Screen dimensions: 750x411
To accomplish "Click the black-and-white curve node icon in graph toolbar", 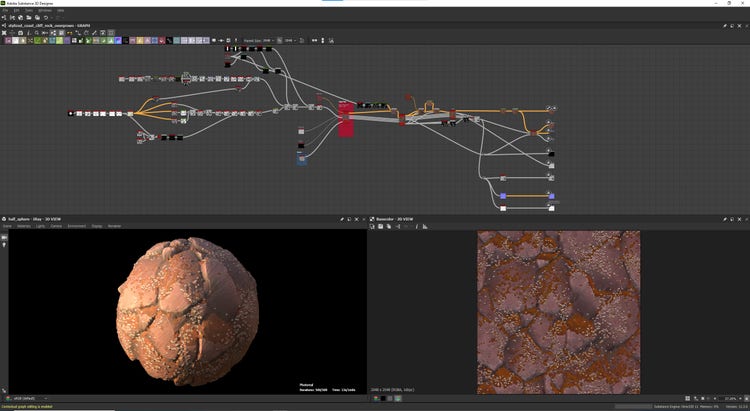I will [x=170, y=41].
